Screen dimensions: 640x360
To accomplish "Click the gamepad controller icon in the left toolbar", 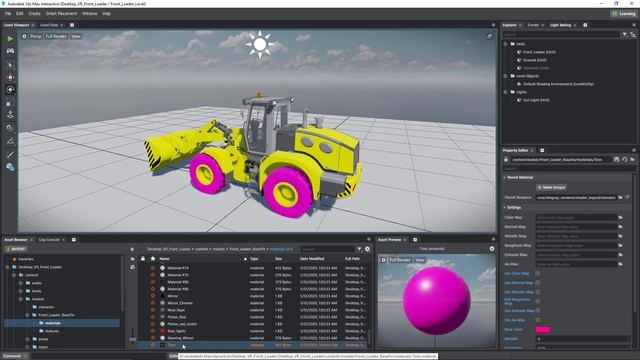I will tap(10, 51).
